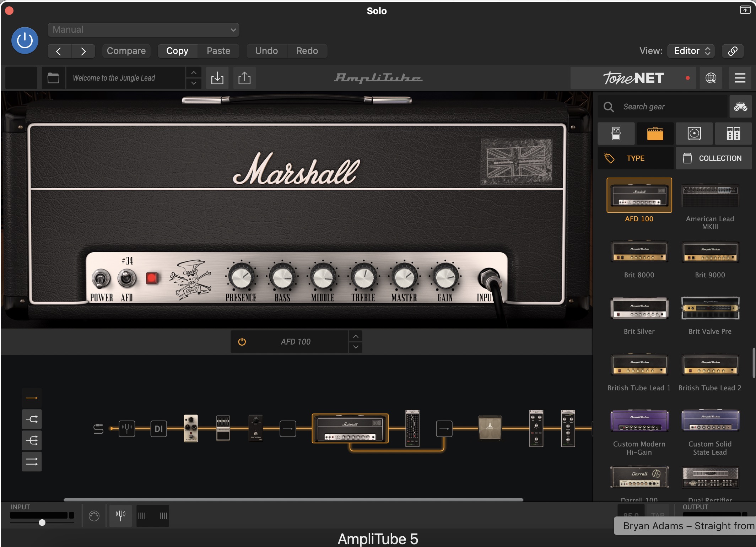Open the ToneNET panel

(633, 78)
